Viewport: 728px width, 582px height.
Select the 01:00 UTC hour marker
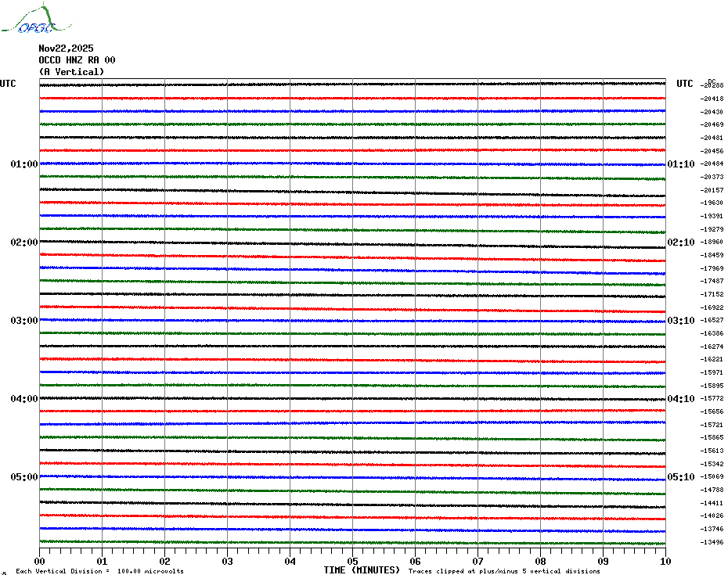(x=23, y=164)
